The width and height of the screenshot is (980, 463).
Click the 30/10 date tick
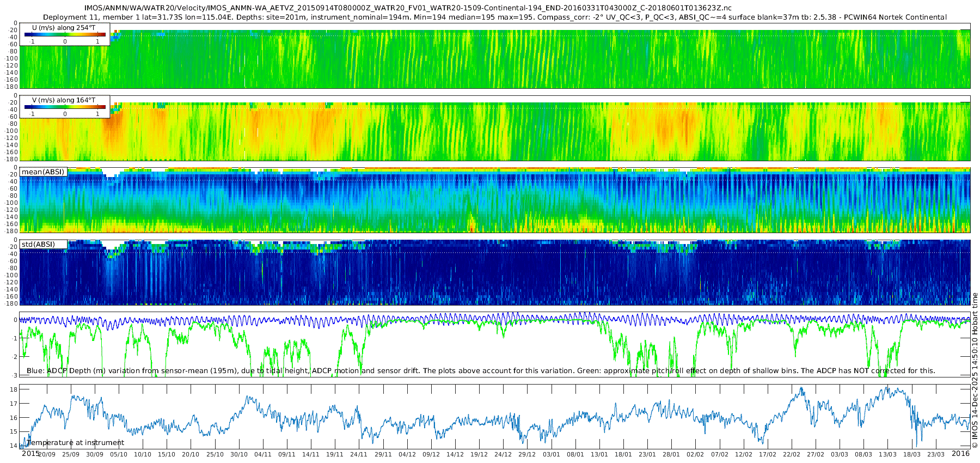239,454
